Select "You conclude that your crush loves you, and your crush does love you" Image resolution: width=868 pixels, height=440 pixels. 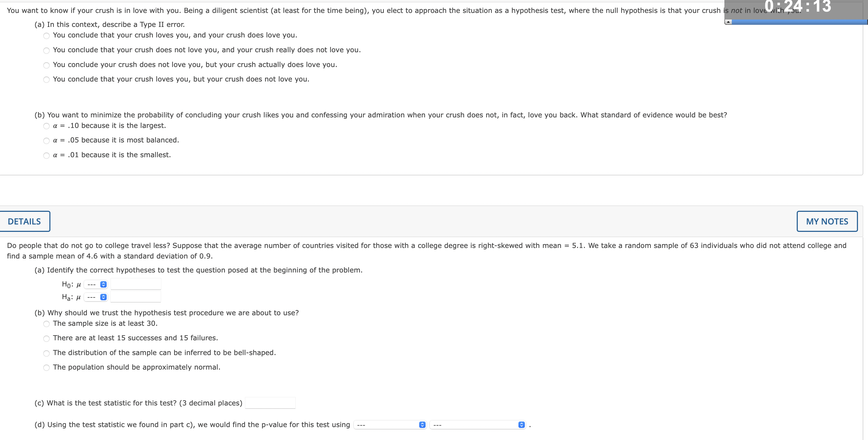(x=46, y=36)
